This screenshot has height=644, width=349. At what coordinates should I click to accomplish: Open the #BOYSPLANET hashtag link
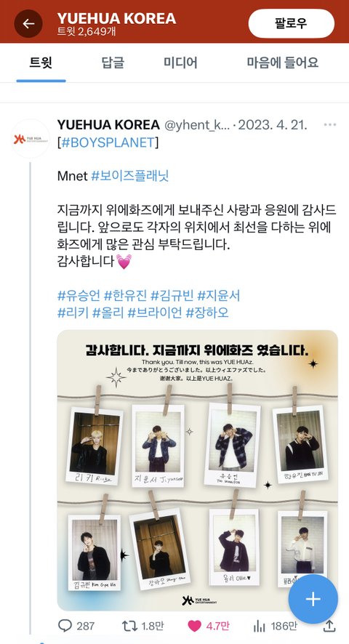click(108, 142)
